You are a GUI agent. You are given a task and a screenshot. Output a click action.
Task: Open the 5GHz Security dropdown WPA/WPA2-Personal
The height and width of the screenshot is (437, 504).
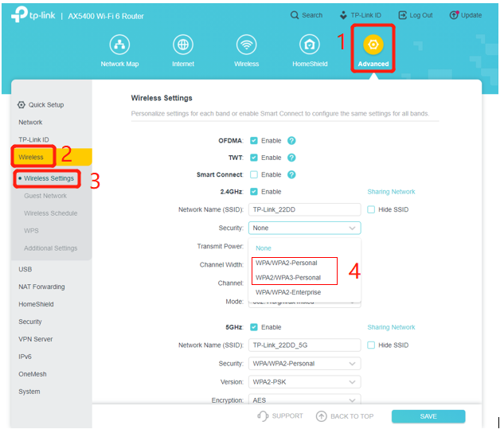click(x=304, y=364)
